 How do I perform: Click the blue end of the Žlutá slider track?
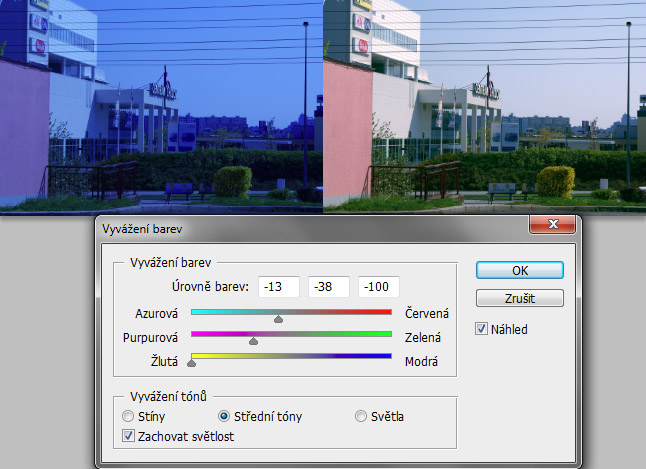point(387,356)
